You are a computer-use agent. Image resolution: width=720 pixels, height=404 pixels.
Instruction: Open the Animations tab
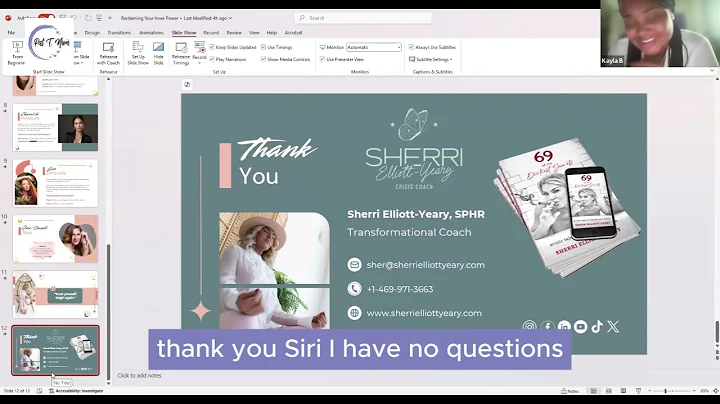(x=151, y=33)
